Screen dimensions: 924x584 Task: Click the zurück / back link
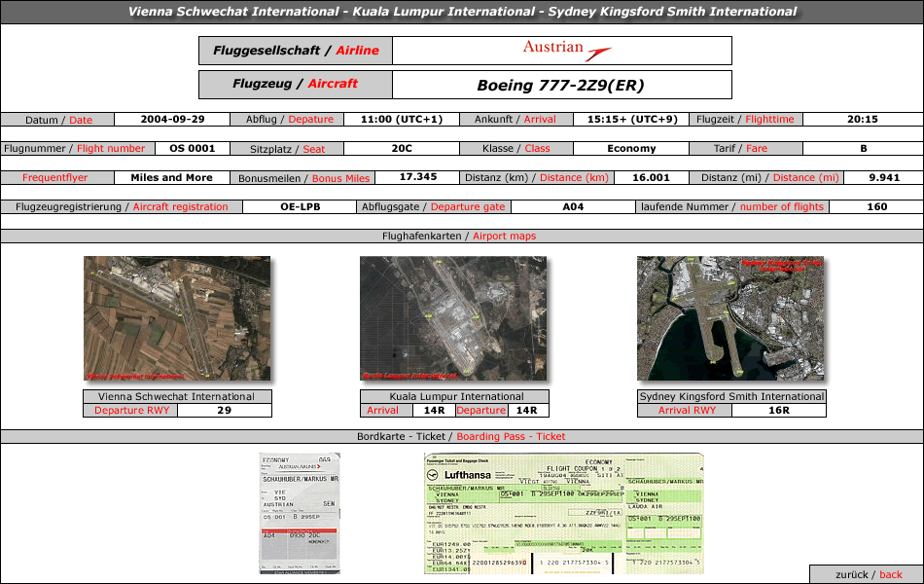coord(868,574)
